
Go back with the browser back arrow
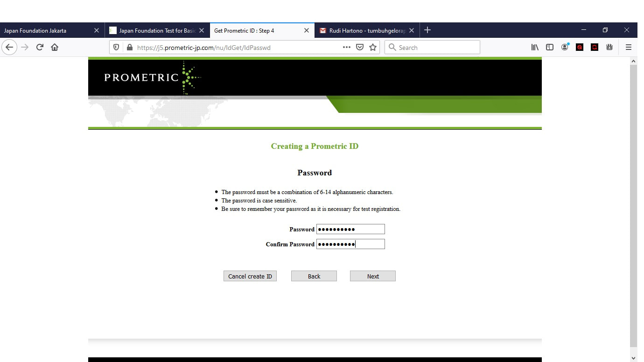click(9, 47)
